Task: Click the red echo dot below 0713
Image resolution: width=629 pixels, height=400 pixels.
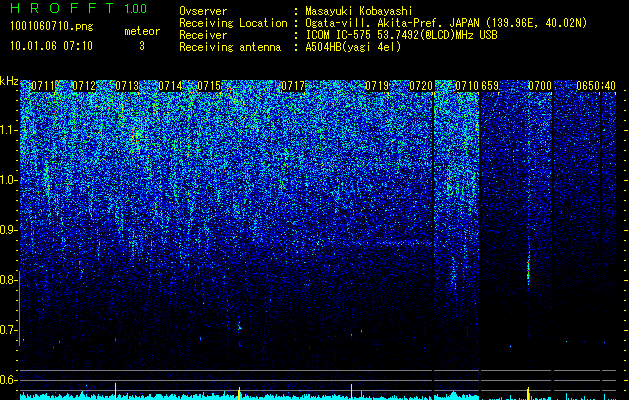Action: click(116, 339)
